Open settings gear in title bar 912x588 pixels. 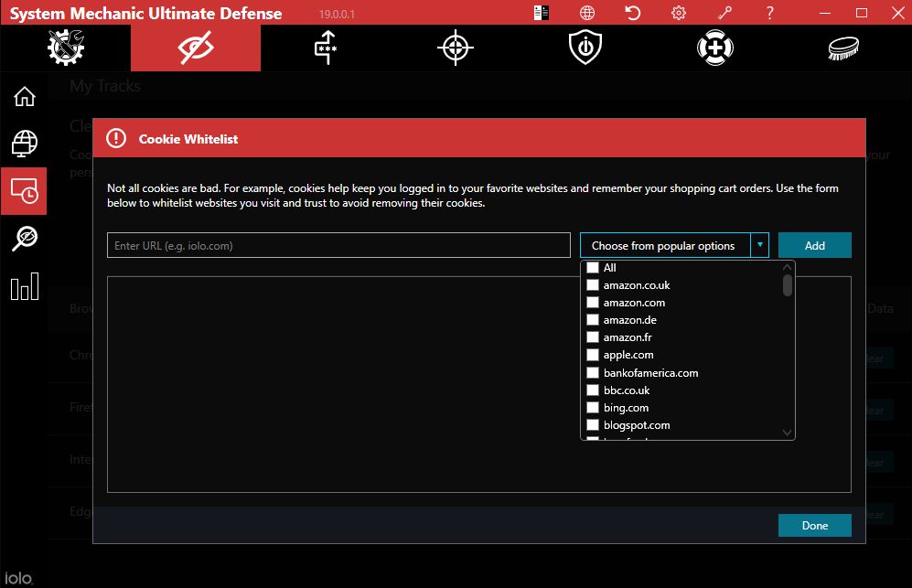click(x=679, y=13)
